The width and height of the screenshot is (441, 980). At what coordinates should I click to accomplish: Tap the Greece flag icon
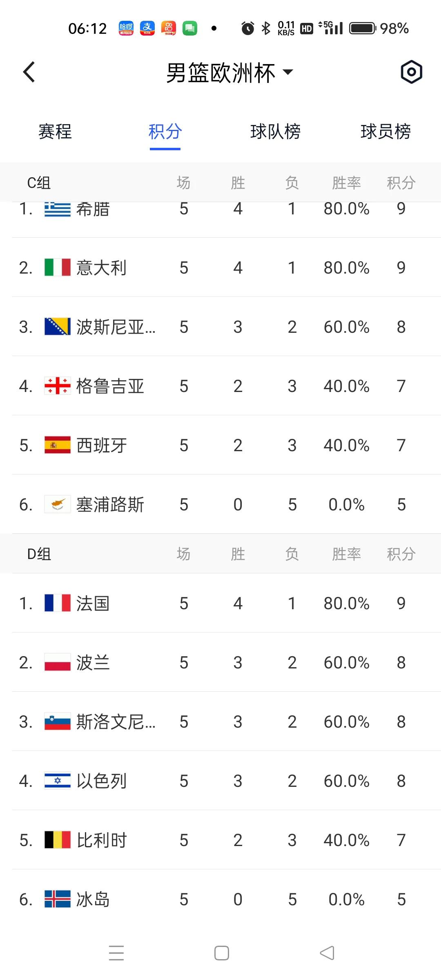(x=58, y=209)
